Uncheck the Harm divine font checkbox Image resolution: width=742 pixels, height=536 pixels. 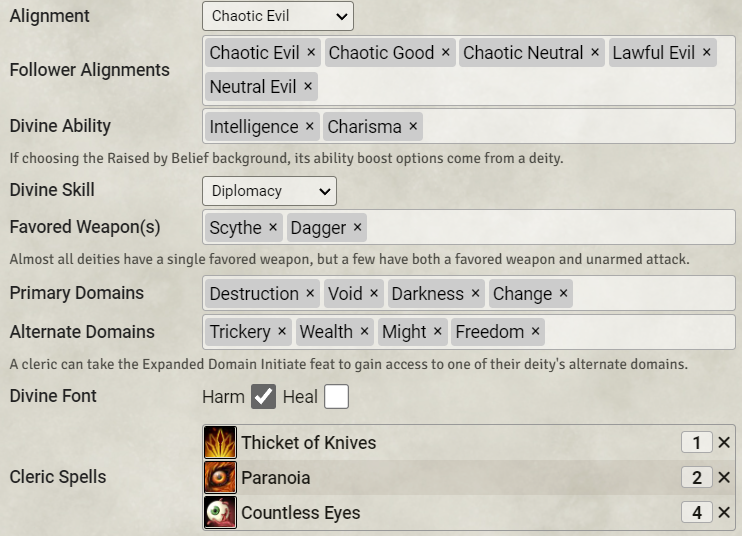click(x=263, y=397)
